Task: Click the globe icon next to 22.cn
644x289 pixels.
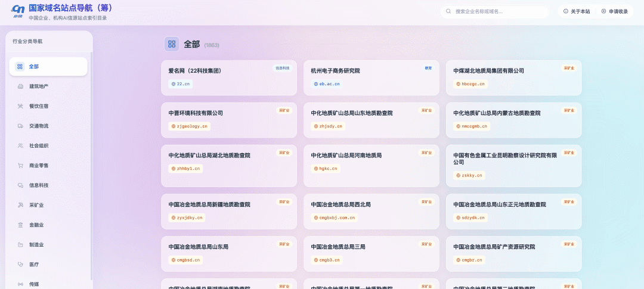Action: [174, 84]
